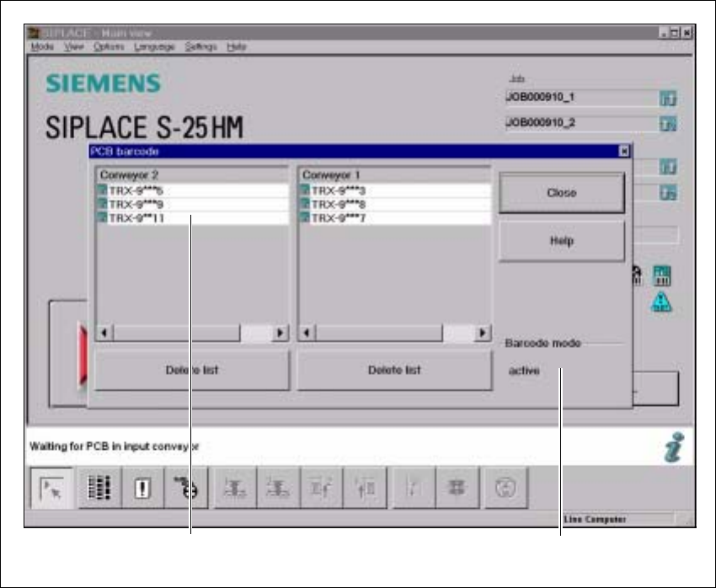Click barcode icon of TRX-9***8 entry
The height and width of the screenshot is (588, 716).
(x=305, y=204)
